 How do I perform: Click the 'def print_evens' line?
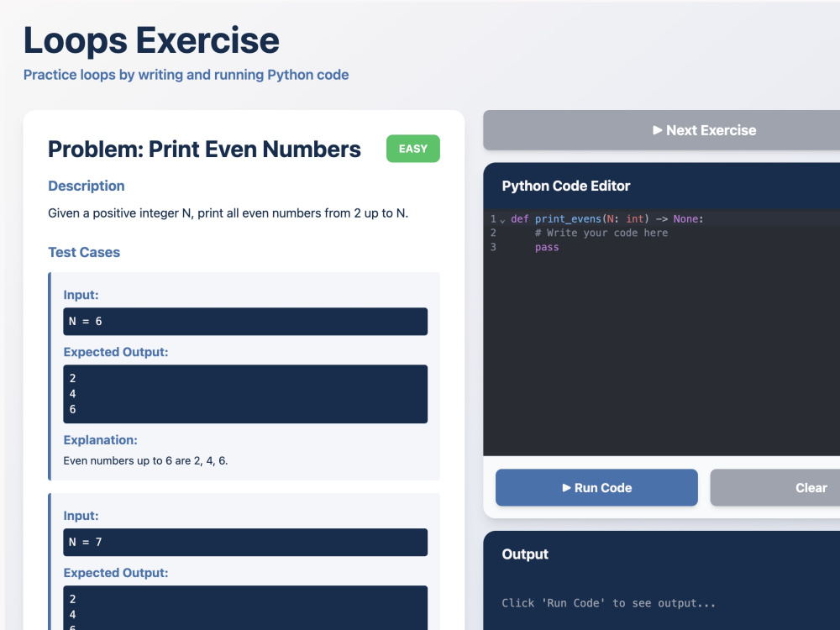point(607,218)
